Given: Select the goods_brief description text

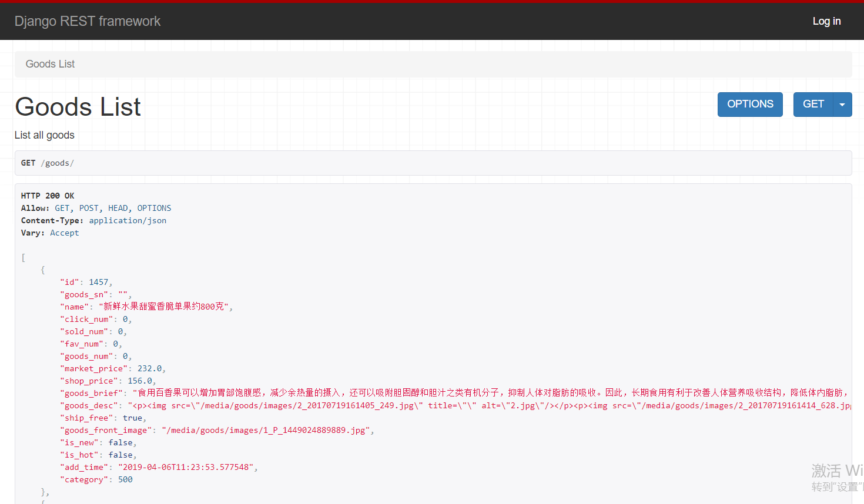Looking at the screenshot, I should pyautogui.click(x=492, y=393).
